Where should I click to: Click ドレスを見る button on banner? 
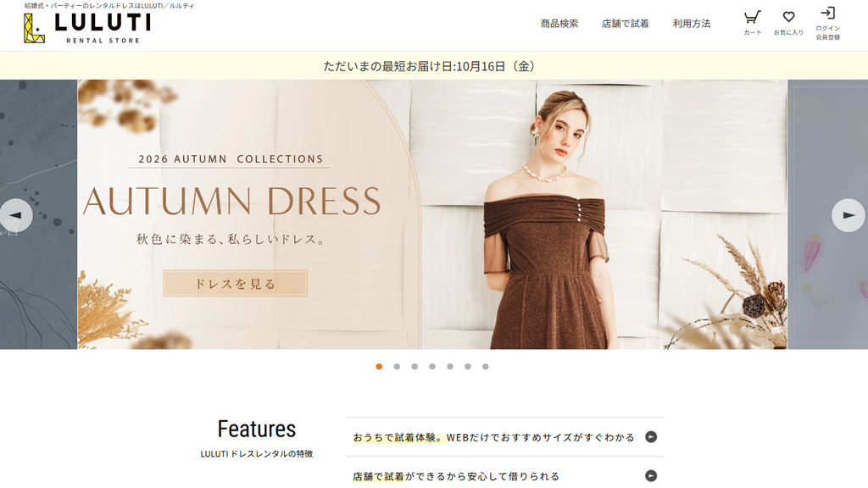(x=235, y=283)
